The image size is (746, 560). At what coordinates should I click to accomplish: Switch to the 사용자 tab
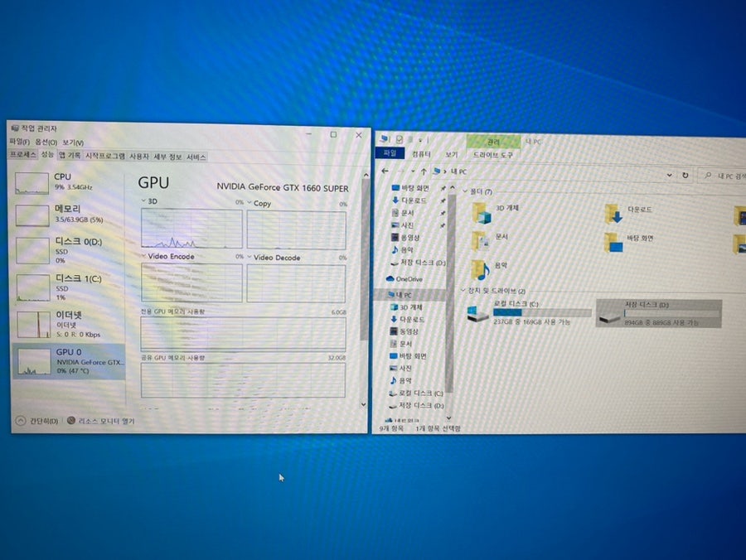click(139, 156)
